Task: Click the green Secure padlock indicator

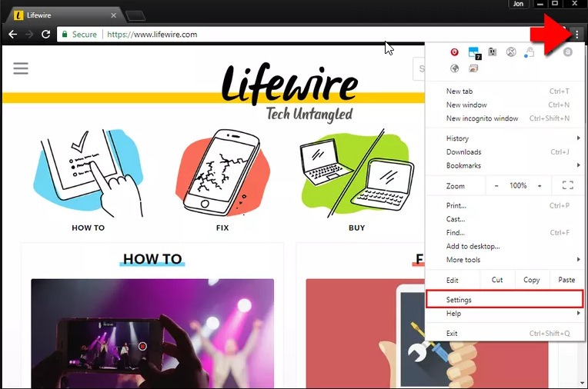Action: (65, 35)
